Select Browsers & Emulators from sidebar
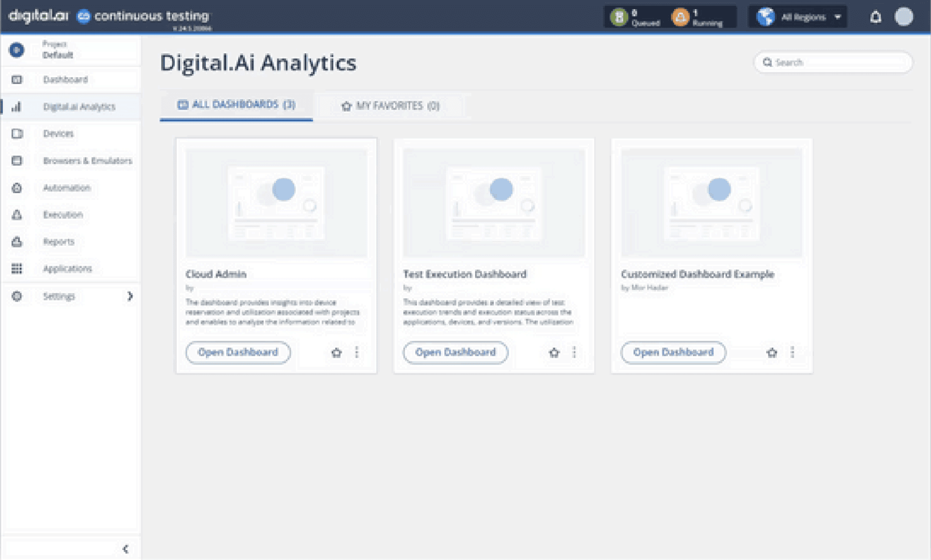The width and height of the screenshot is (931, 560). tap(87, 161)
